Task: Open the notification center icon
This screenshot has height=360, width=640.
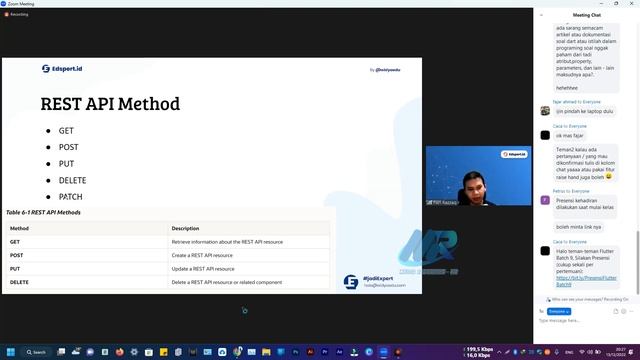Action: tap(631, 352)
